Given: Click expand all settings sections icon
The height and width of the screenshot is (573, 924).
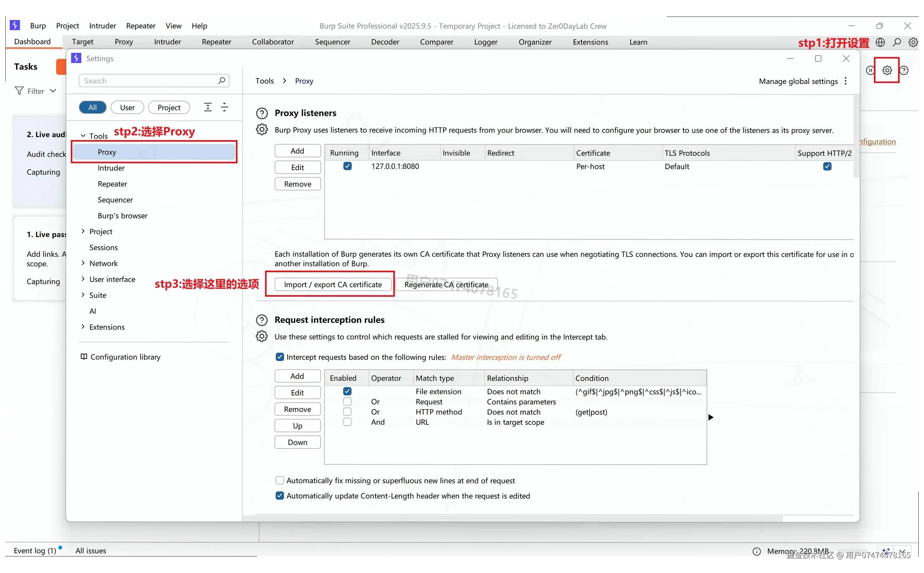Looking at the screenshot, I should [208, 107].
